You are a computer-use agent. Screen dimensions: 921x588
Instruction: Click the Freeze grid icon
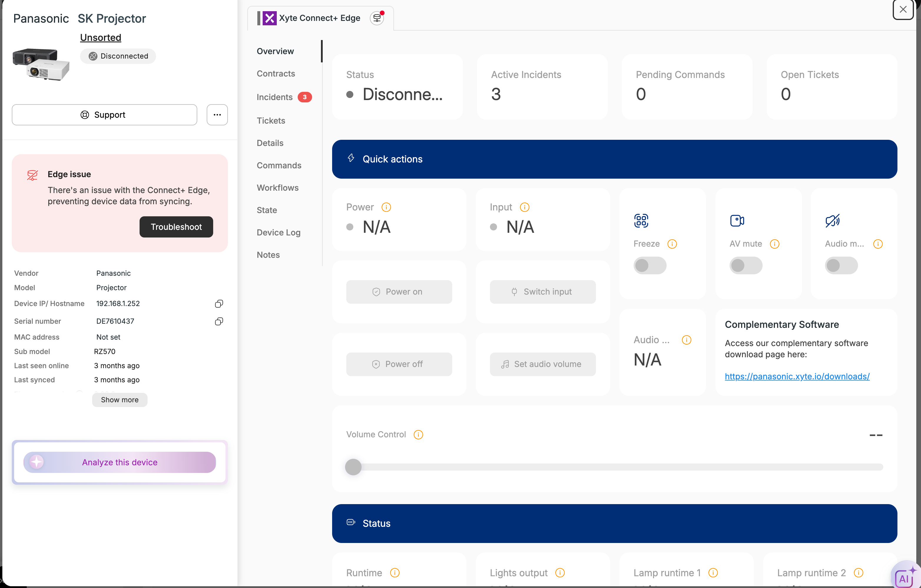point(641,221)
